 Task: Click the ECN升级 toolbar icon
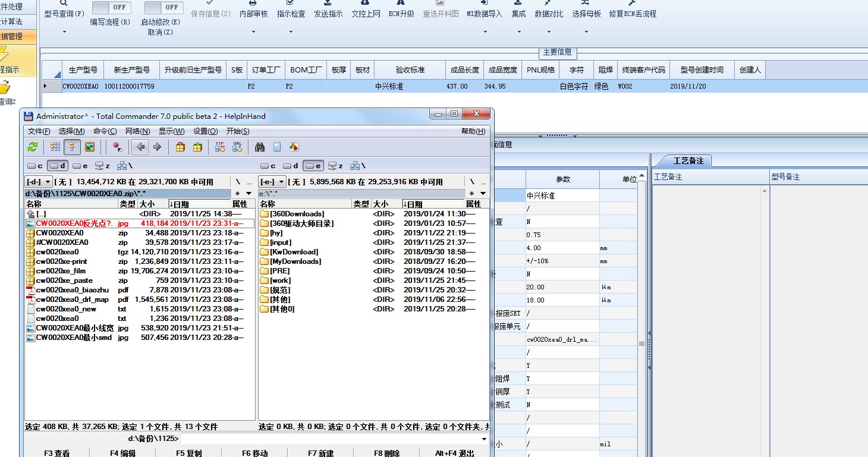401,10
